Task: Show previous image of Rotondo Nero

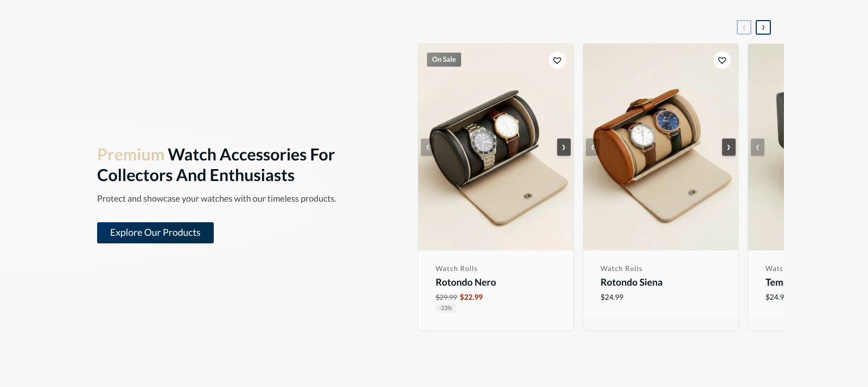Action: click(427, 147)
